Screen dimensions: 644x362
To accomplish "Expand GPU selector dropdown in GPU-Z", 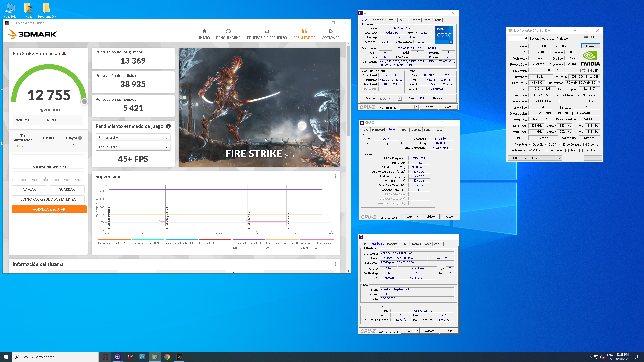I will [x=535, y=158].
